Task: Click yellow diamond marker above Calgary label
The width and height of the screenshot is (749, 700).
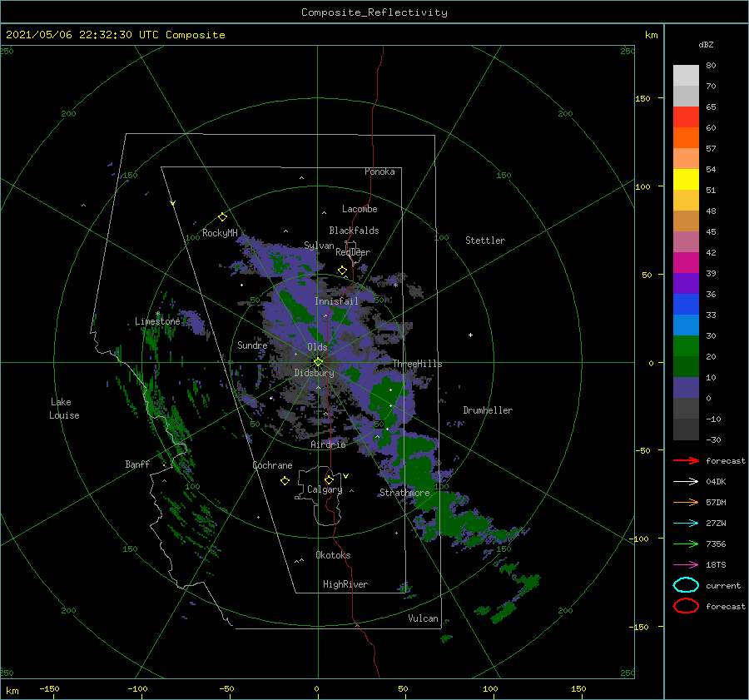Action: pyautogui.click(x=329, y=479)
